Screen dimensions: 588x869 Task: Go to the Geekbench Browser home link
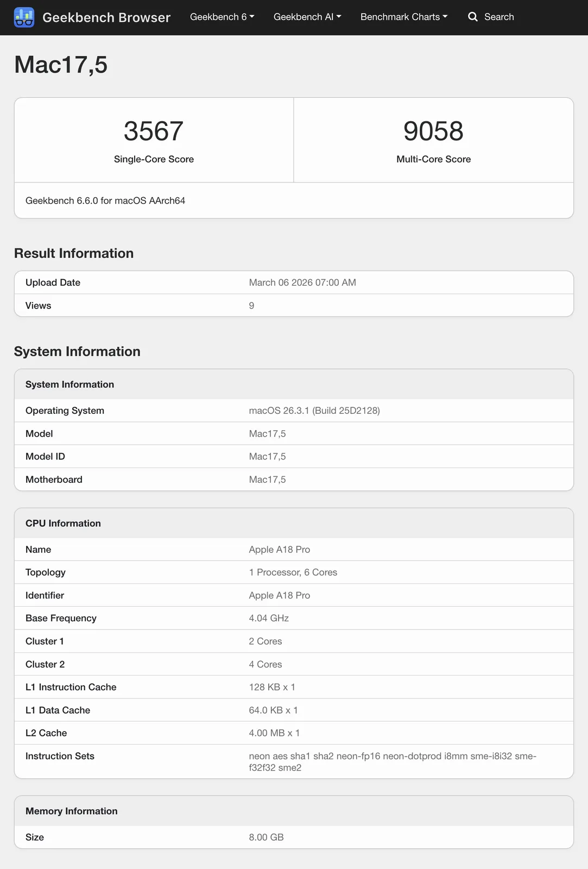[106, 17]
